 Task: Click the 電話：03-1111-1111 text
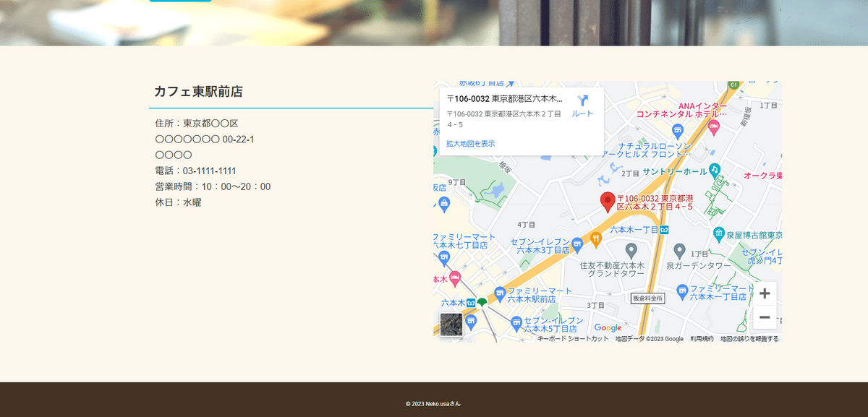click(195, 171)
